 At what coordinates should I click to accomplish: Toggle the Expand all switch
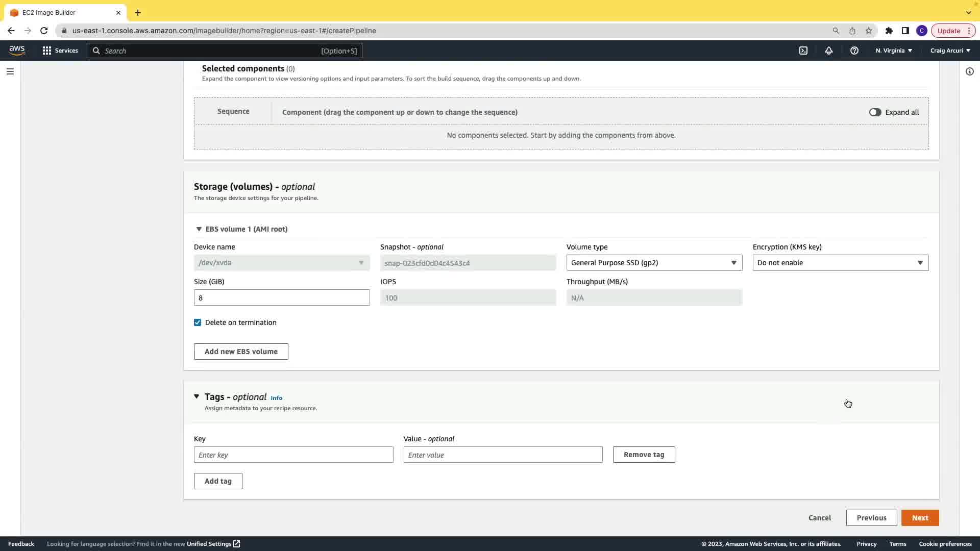tap(875, 112)
